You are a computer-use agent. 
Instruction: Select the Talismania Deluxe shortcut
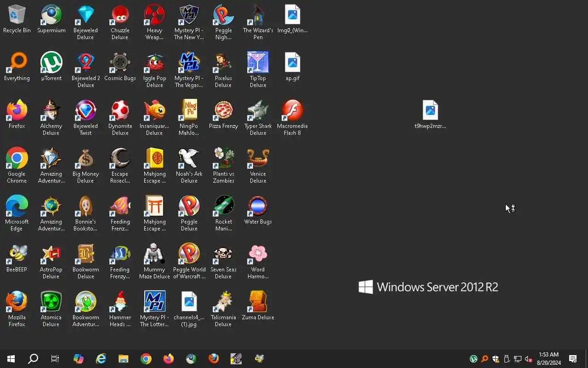click(x=223, y=310)
